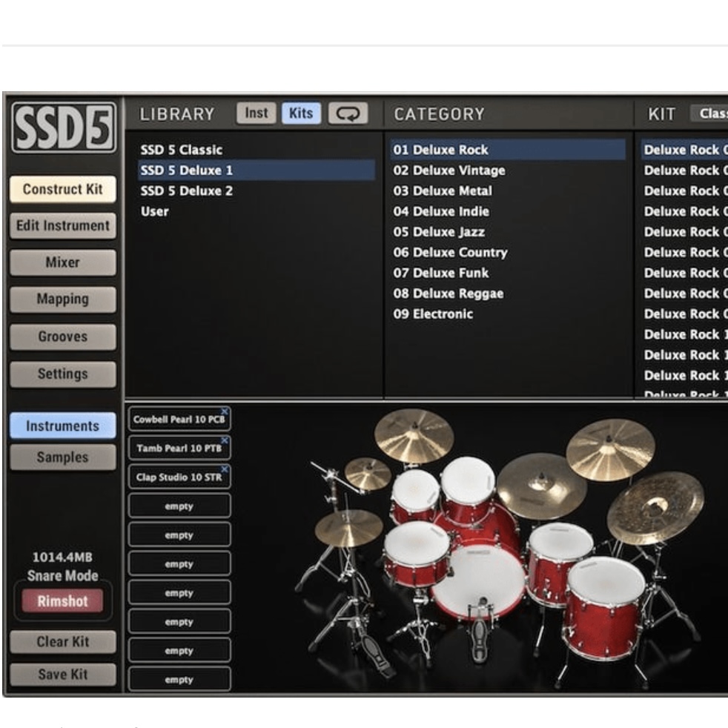This screenshot has width=728, height=728.
Task: Choose category 03 Deluxe Metal
Action: [508, 191]
